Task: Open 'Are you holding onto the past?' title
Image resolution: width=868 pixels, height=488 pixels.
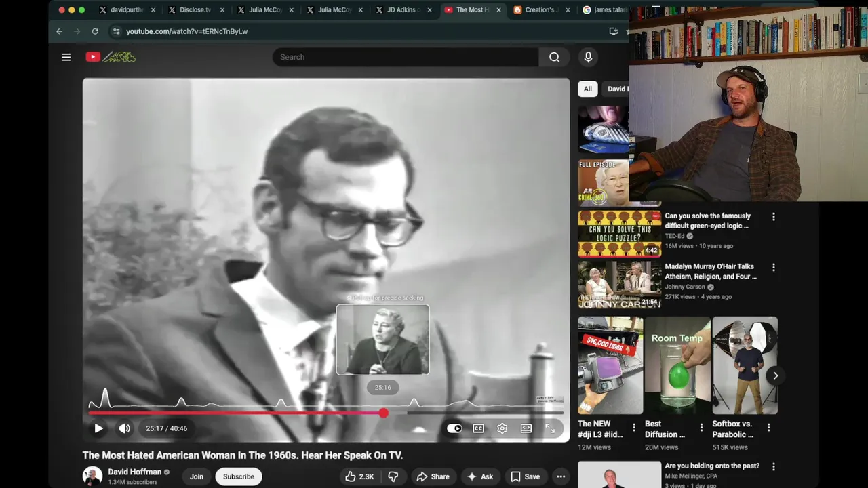Action: pos(712,466)
